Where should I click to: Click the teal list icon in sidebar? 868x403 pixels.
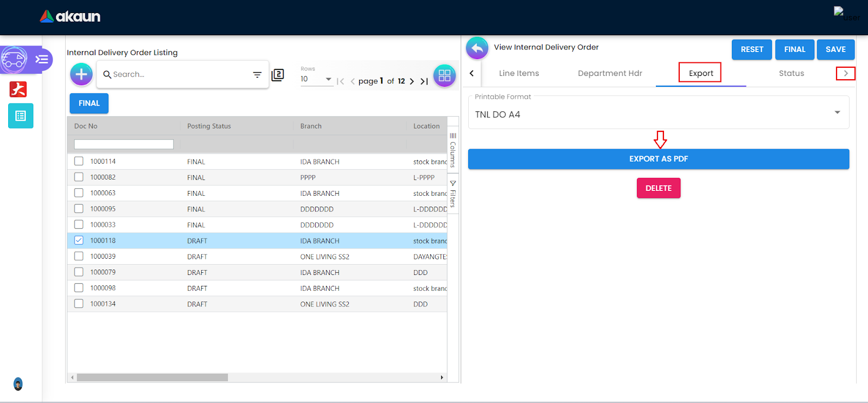[x=21, y=116]
